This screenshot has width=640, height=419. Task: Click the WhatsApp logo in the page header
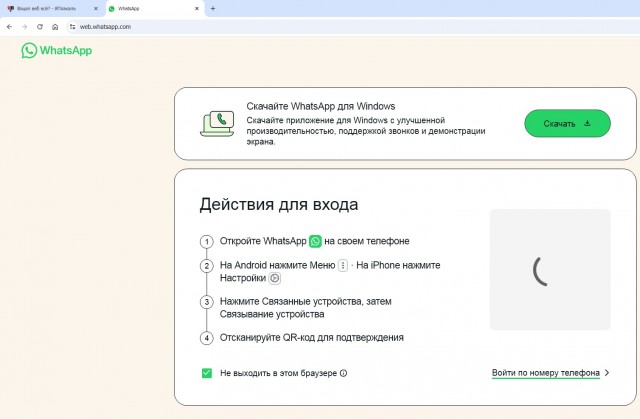tap(57, 51)
